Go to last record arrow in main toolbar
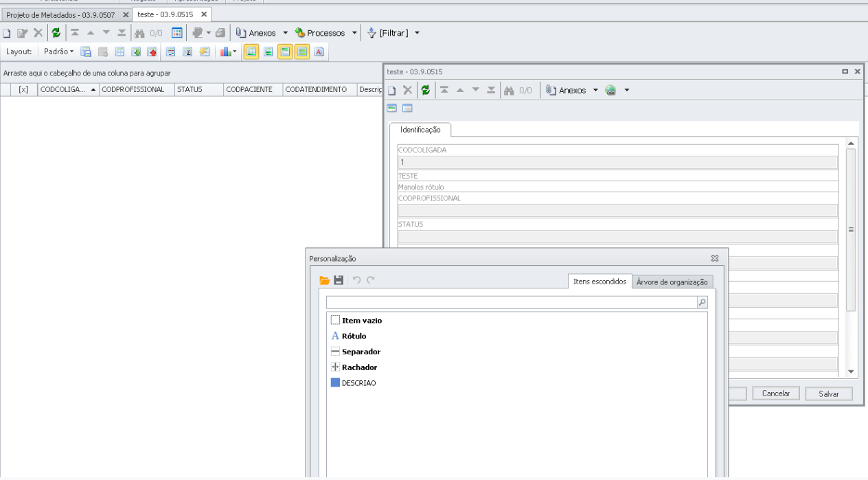The width and height of the screenshot is (868, 480). tap(122, 33)
